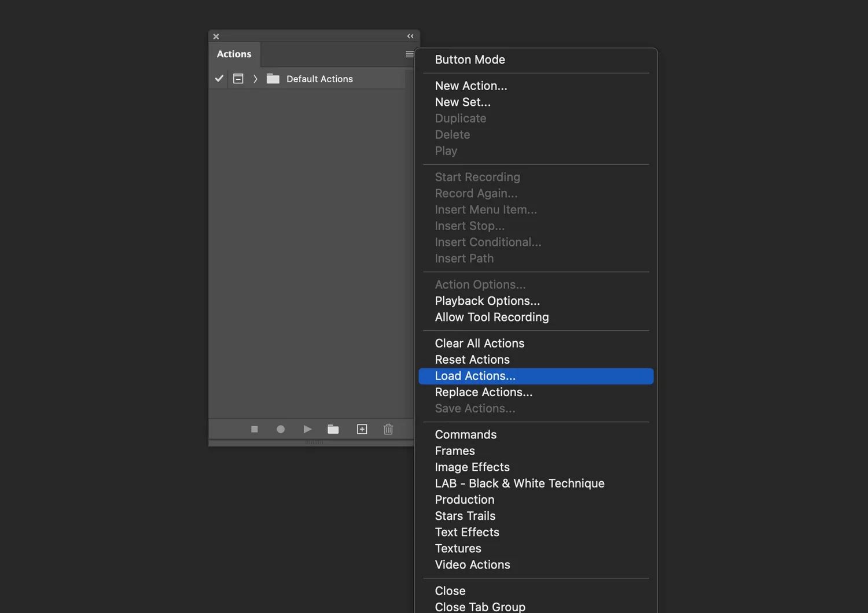This screenshot has height=613, width=868.
Task: Click the Delete trash icon in Actions panel
Action: coord(388,429)
